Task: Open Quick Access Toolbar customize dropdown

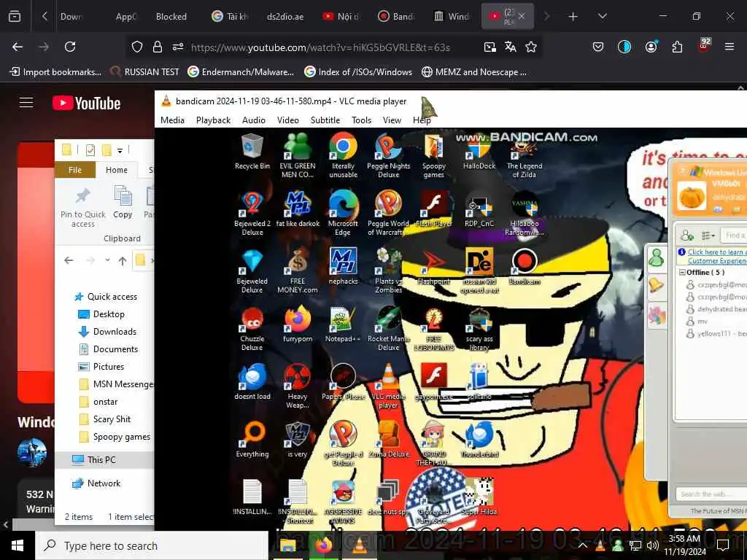Action: pos(120,151)
